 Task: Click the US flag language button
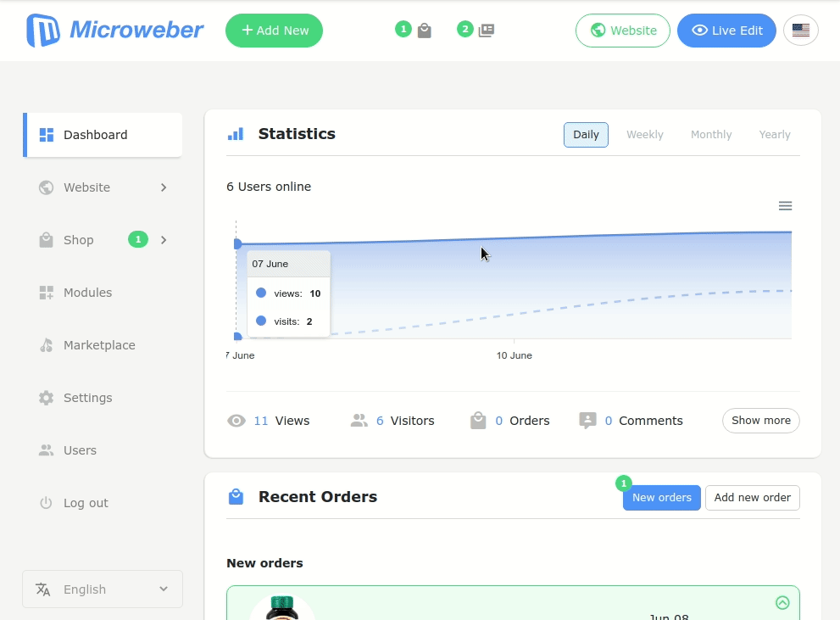coord(800,30)
